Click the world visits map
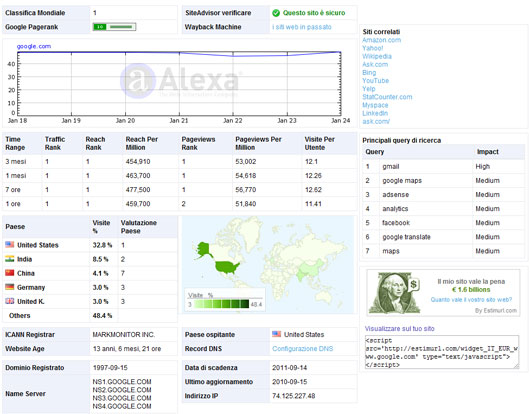This screenshot has width=530, height=414. coord(268,265)
